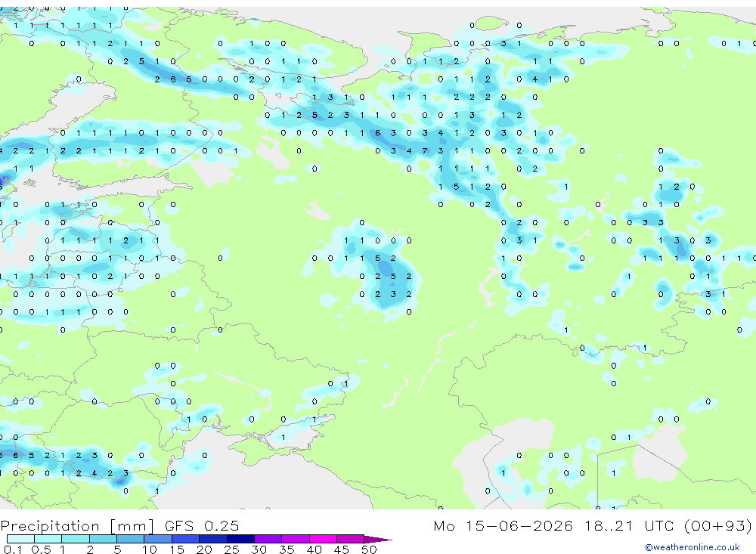Image resolution: width=756 pixels, height=554 pixels.
Task: Select the 35–40 mm magenta legend swatch
Action: coord(296,539)
